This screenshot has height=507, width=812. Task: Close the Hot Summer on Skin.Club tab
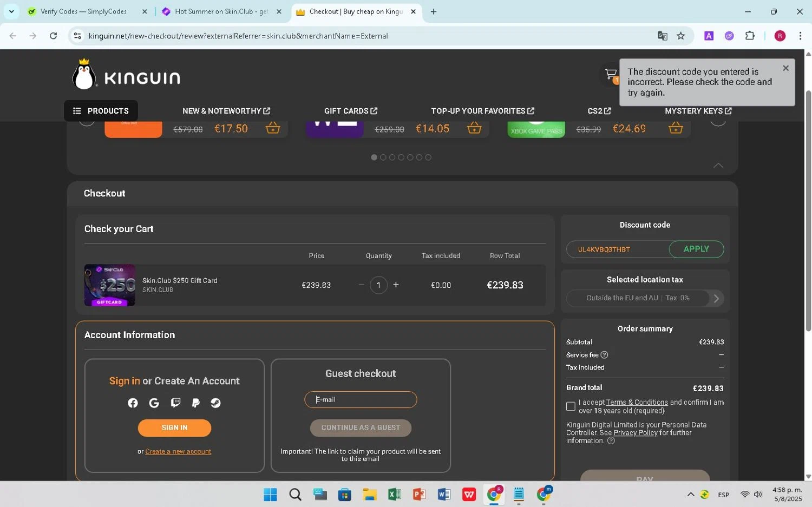(x=279, y=11)
